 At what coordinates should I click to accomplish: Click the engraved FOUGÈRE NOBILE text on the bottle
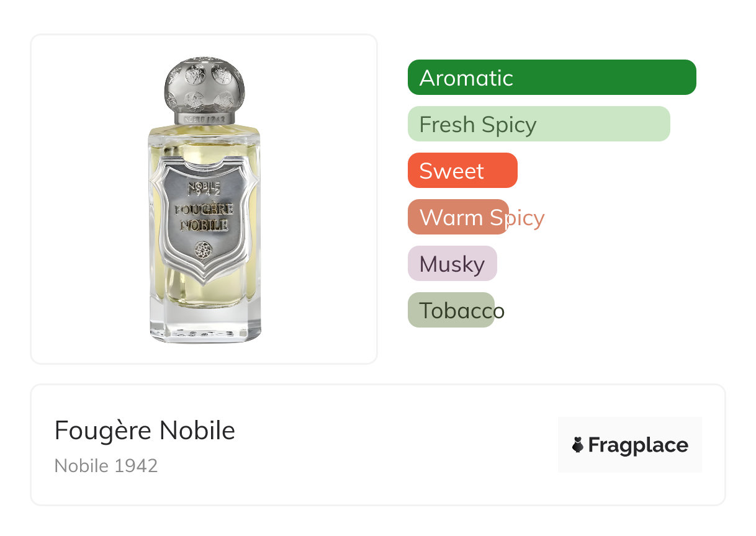coord(204,217)
